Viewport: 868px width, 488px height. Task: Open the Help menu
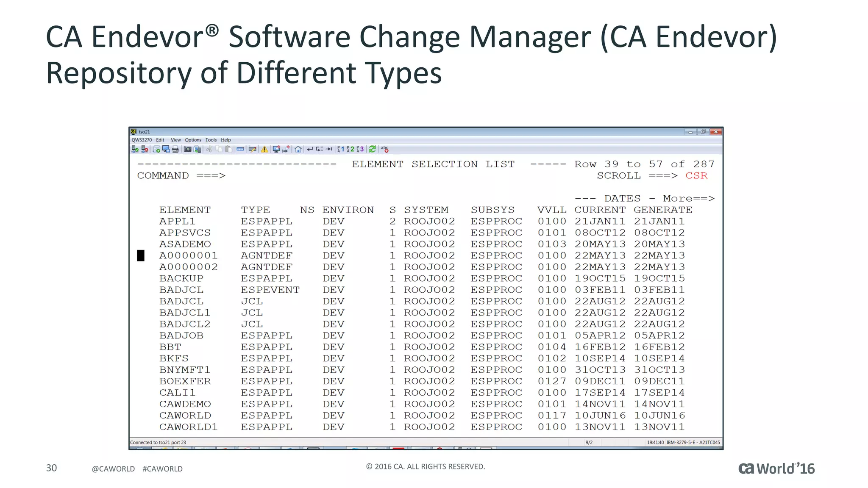click(x=226, y=140)
